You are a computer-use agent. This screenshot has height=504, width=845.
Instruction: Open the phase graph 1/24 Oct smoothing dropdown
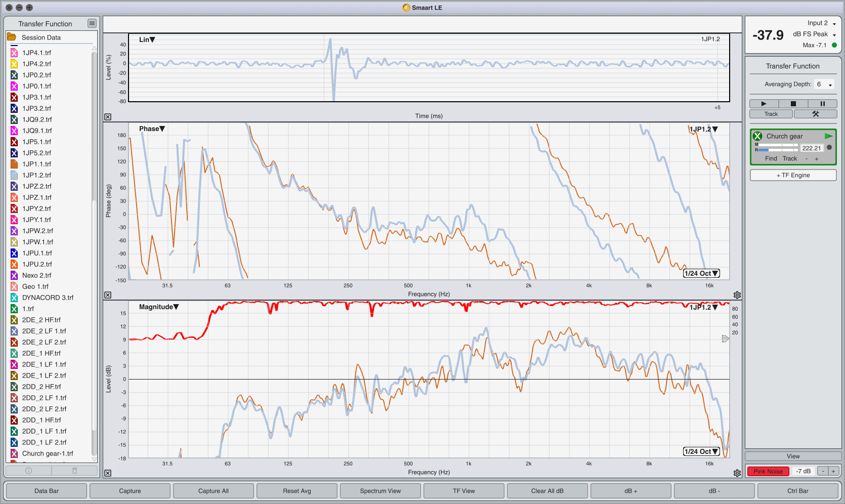pyautogui.click(x=701, y=273)
